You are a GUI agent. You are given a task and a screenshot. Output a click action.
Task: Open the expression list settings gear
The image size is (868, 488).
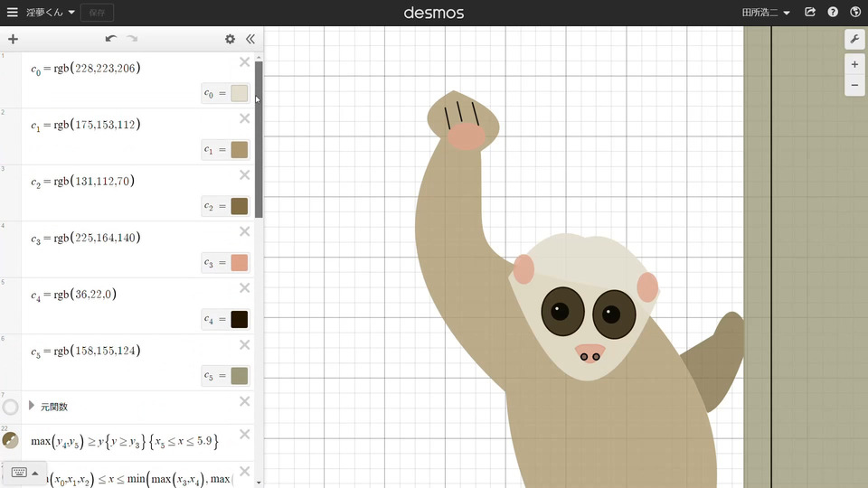click(x=230, y=39)
